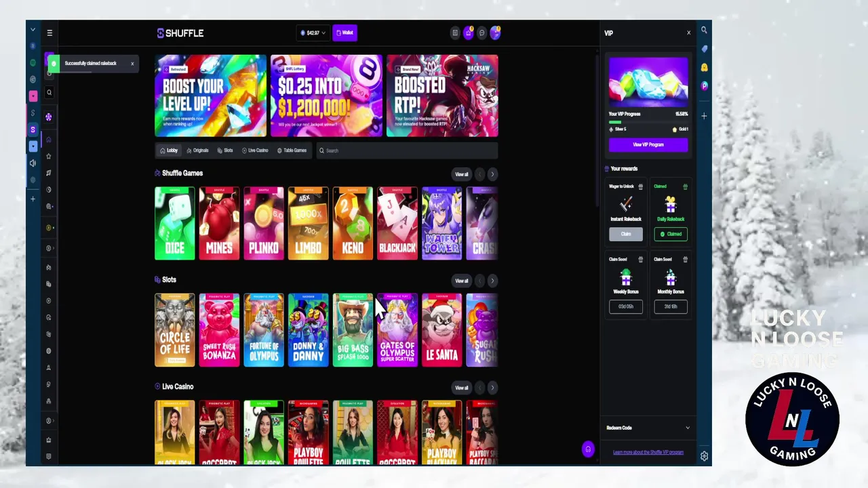The image size is (868, 488).
Task: Collapse the top chevron in browser left strip
Action: [x=33, y=30]
